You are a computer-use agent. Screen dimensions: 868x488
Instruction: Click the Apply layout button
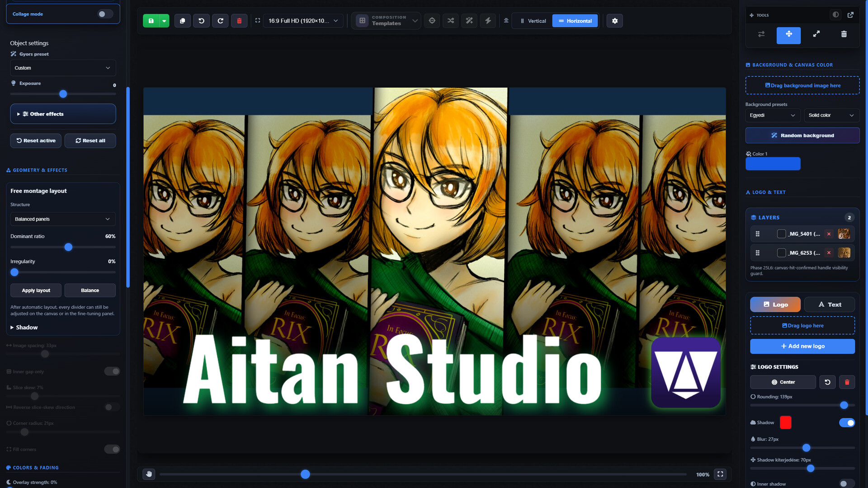(x=36, y=291)
